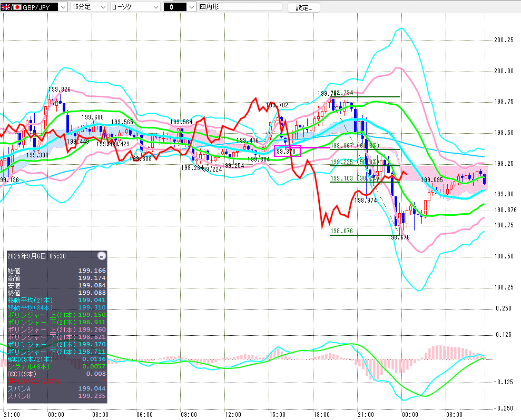The height and width of the screenshot is (420, 521).
Task: Click the green ボリンジャー下 198.931 row
Action: tap(57, 322)
